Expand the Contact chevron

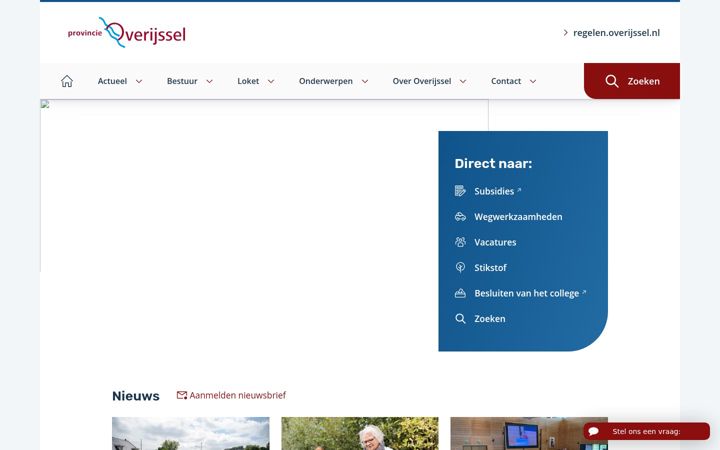tap(533, 81)
